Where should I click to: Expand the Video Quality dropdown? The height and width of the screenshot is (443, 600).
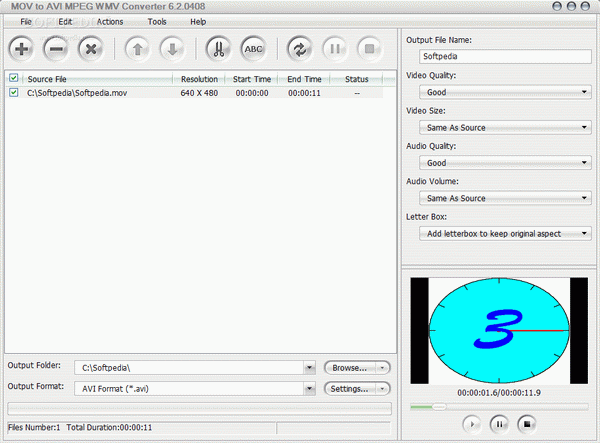[505, 92]
